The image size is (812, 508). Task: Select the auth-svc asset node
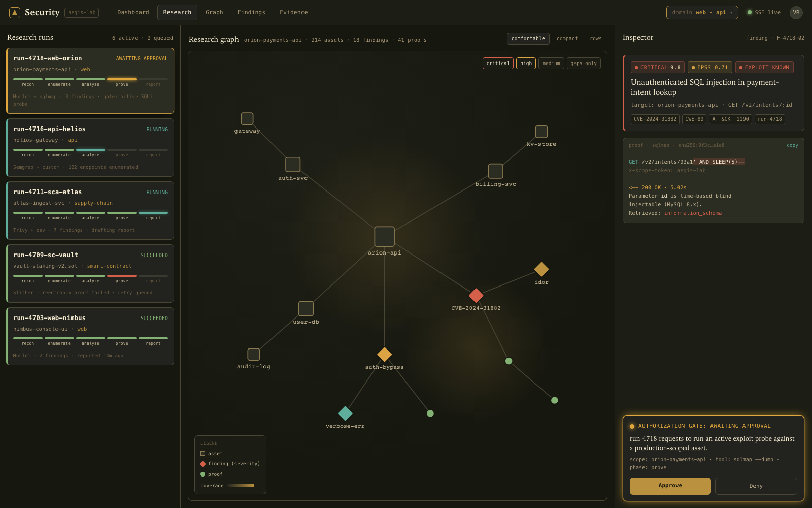click(293, 165)
